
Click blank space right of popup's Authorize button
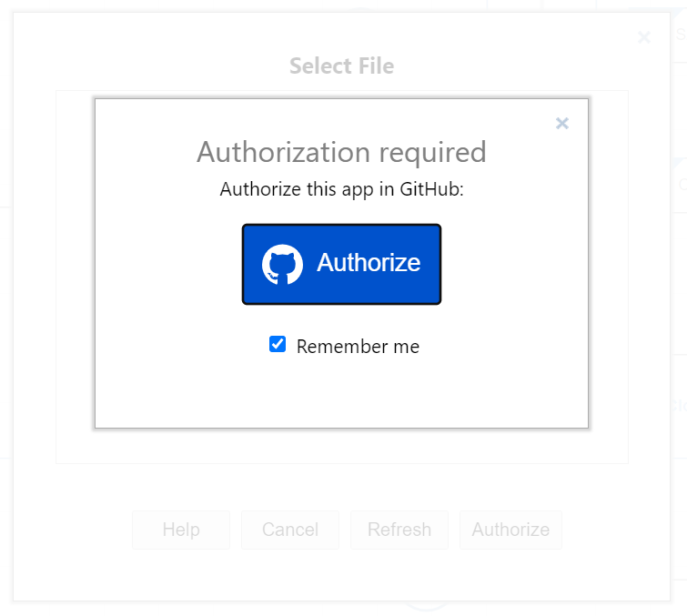click(x=514, y=264)
